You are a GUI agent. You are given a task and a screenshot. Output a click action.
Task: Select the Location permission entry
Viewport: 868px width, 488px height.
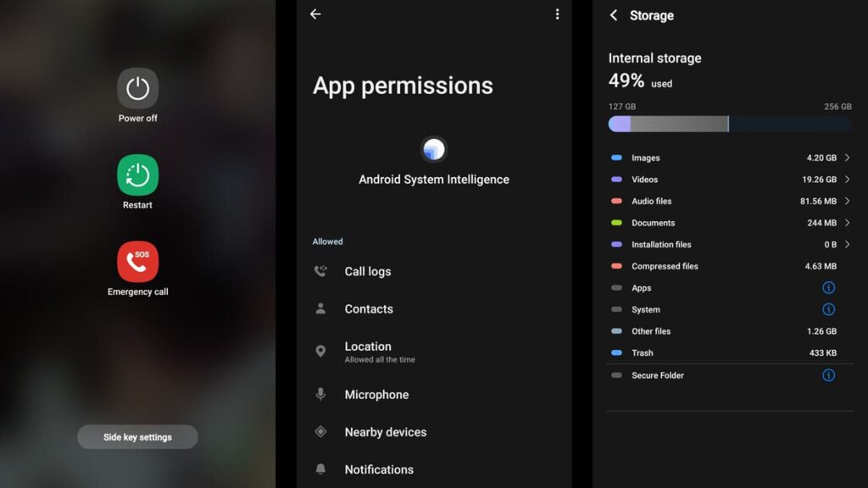368,351
